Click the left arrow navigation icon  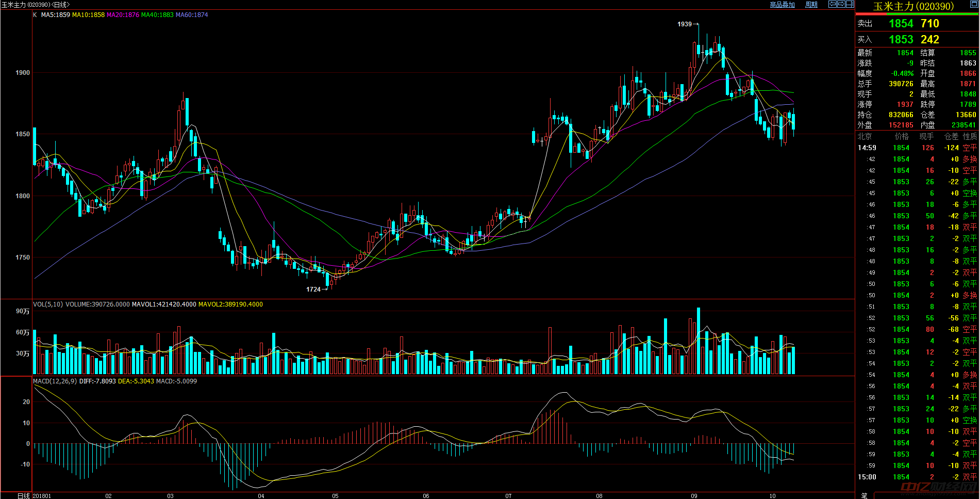point(833,4)
